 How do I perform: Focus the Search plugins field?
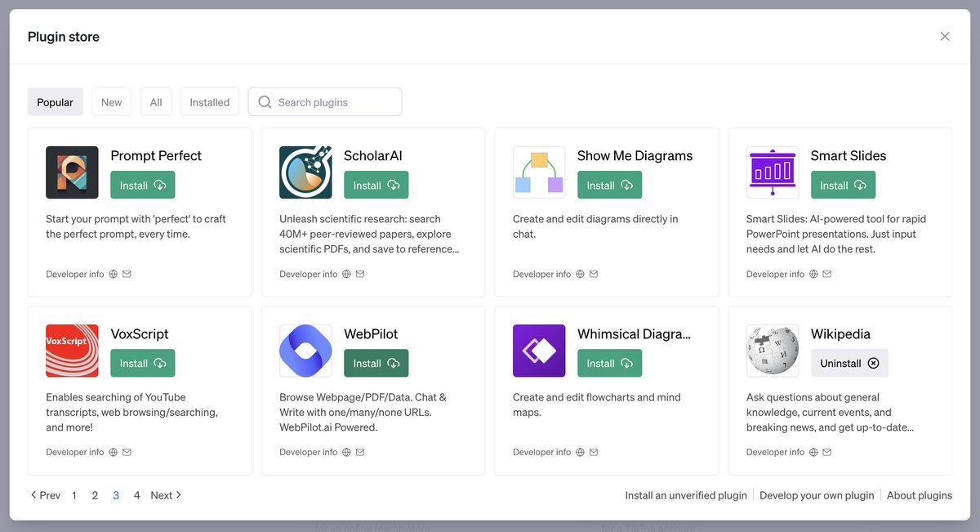point(325,102)
